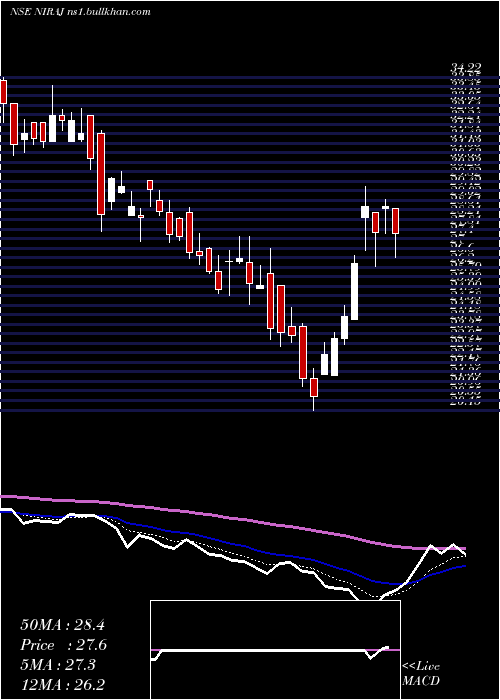Viewport: 500px width, 700px height.
Task: Click the 50MA : 28.4 value
Action: (x=62, y=625)
